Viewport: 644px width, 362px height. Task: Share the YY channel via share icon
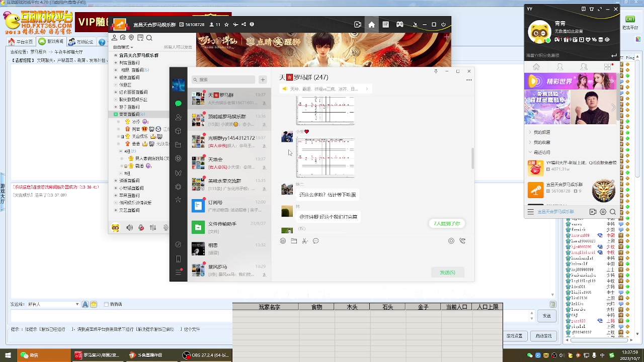pos(244,24)
